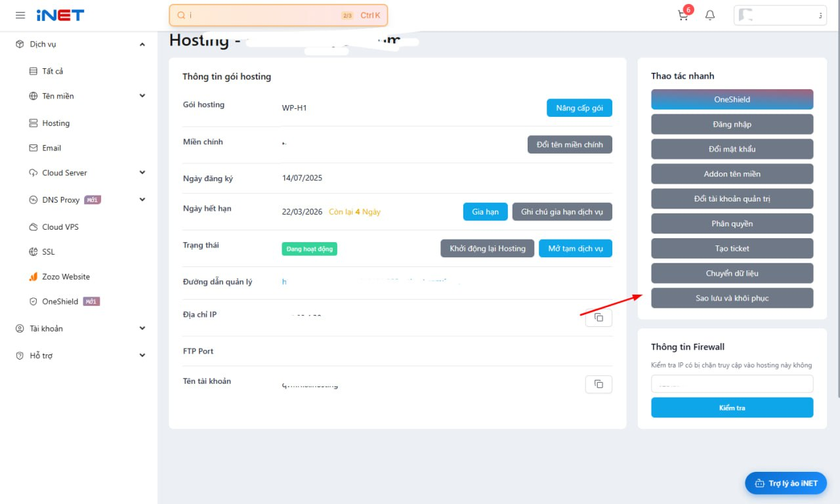Image resolution: width=840 pixels, height=504 pixels.
Task: Expand the DNS Proxy submenu
Action: pos(142,200)
